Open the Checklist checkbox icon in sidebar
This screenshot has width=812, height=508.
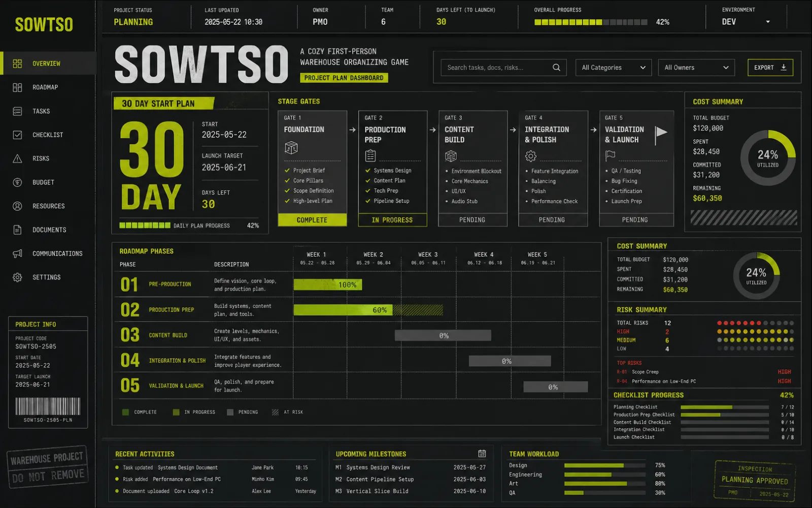click(x=17, y=135)
